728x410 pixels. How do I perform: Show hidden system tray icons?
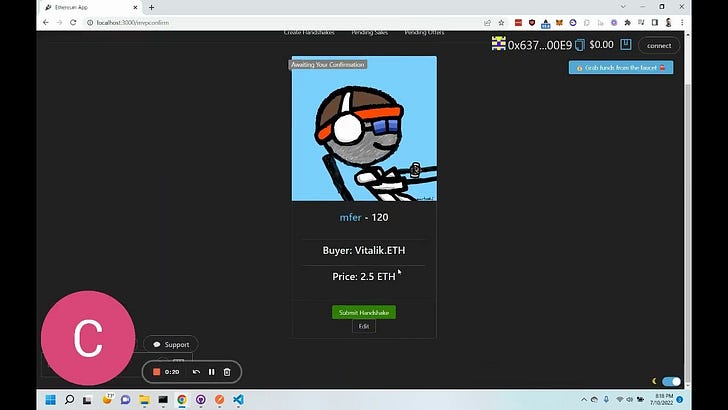(584, 399)
